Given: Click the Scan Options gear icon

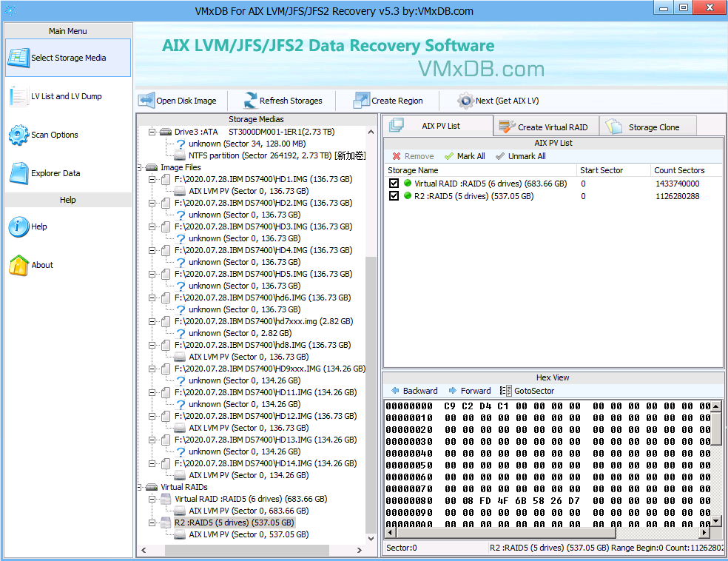Looking at the screenshot, I should (x=18, y=135).
